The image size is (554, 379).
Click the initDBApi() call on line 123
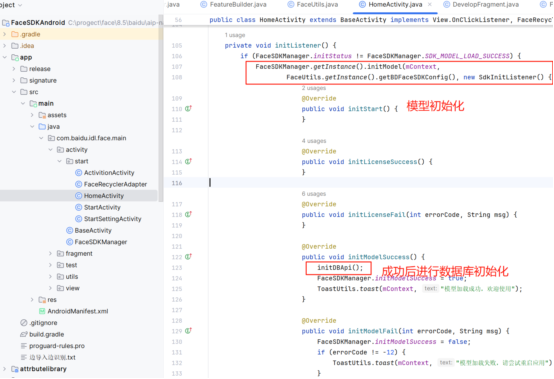click(x=340, y=267)
